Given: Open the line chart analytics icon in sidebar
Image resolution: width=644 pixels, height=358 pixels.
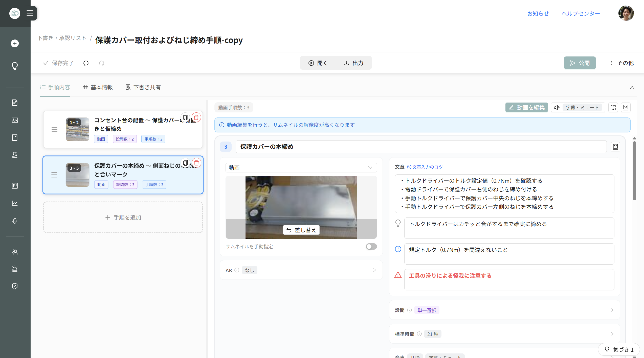Looking at the screenshot, I should click(15, 203).
